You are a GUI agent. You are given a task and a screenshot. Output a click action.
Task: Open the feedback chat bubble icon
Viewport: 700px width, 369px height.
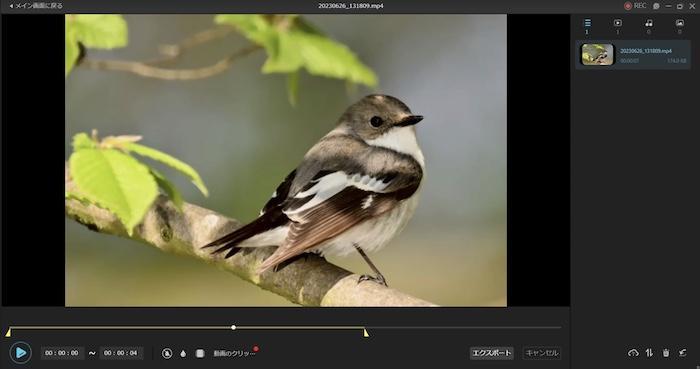point(656,6)
